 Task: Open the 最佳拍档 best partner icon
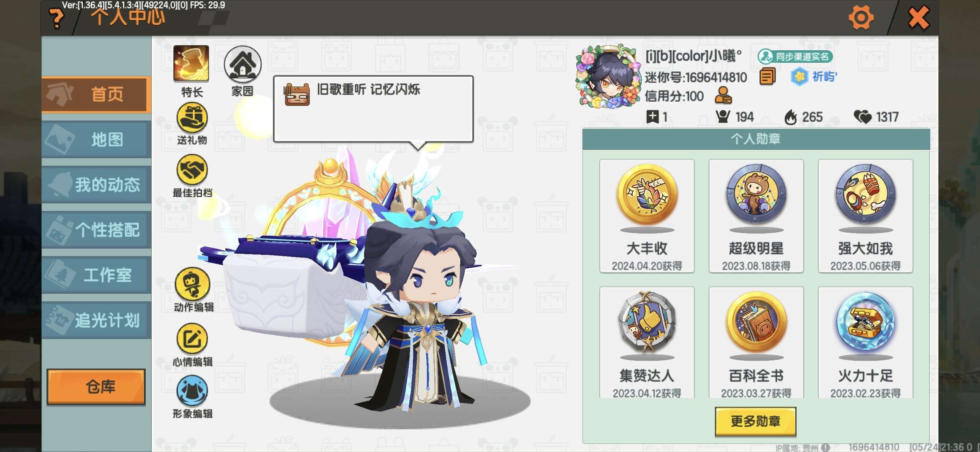tap(192, 170)
